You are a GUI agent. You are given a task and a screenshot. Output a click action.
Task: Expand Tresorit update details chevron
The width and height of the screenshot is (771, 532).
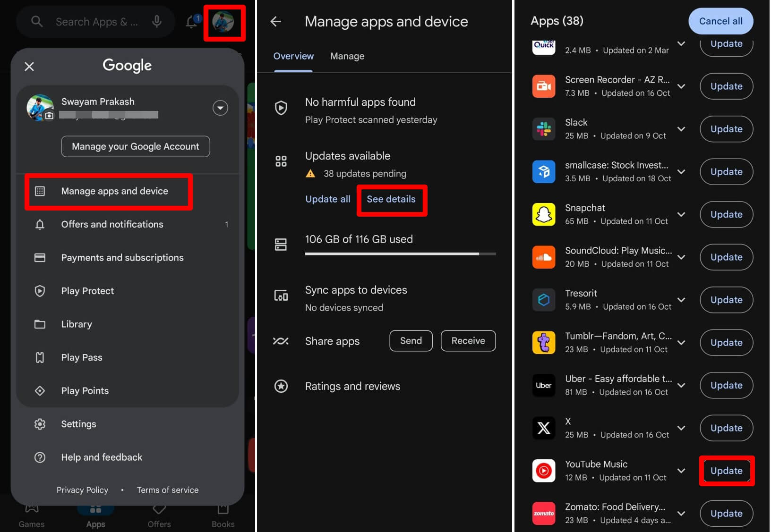pos(681,300)
